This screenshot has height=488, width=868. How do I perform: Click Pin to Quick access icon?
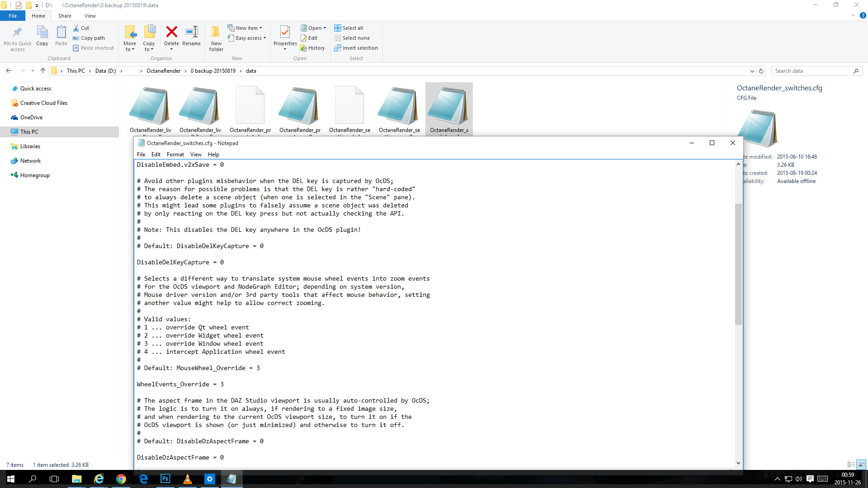[18, 33]
